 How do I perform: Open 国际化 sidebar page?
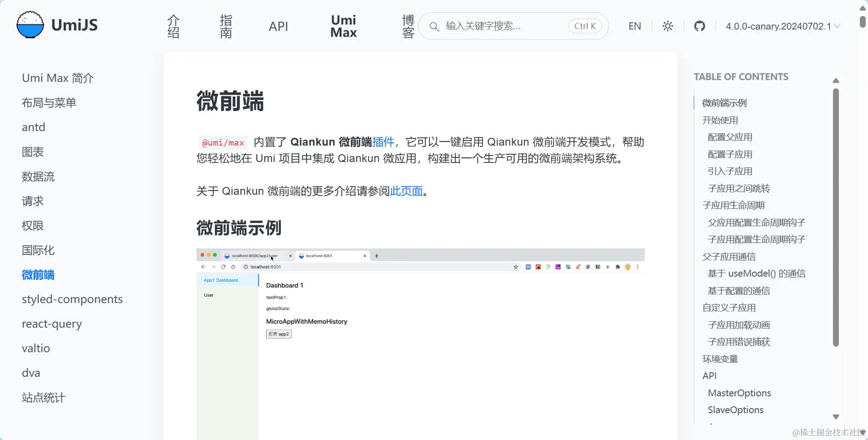click(x=38, y=250)
